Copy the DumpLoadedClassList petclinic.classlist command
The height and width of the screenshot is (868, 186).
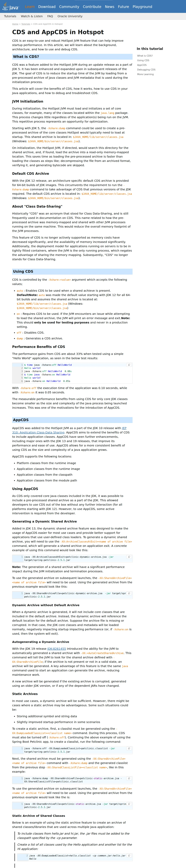(129, 748)
